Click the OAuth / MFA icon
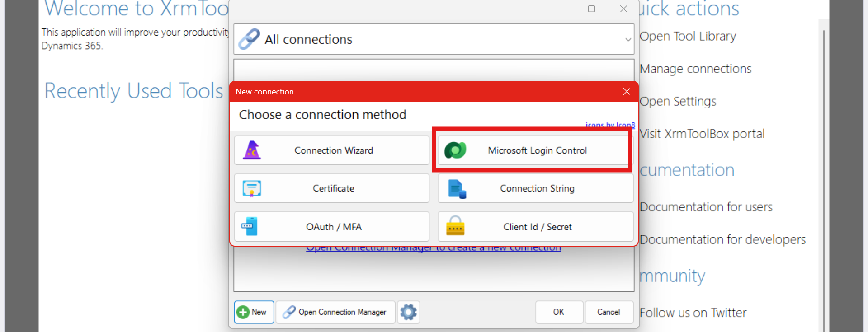 click(250, 226)
